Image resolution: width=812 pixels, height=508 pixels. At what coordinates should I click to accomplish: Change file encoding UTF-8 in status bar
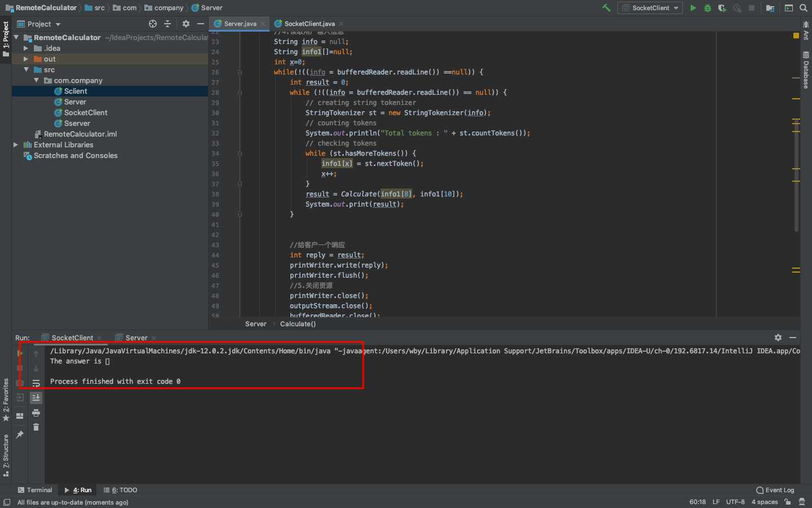[735, 502]
